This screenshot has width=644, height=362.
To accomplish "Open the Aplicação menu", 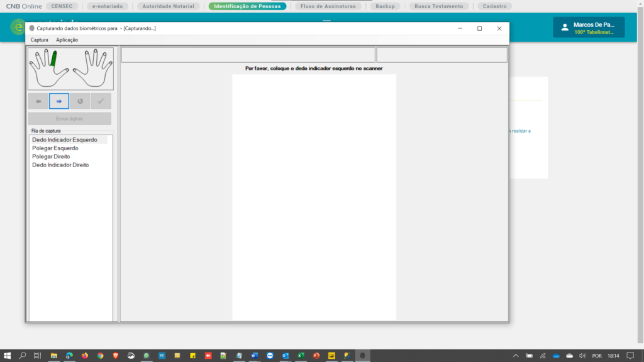I will pos(67,40).
